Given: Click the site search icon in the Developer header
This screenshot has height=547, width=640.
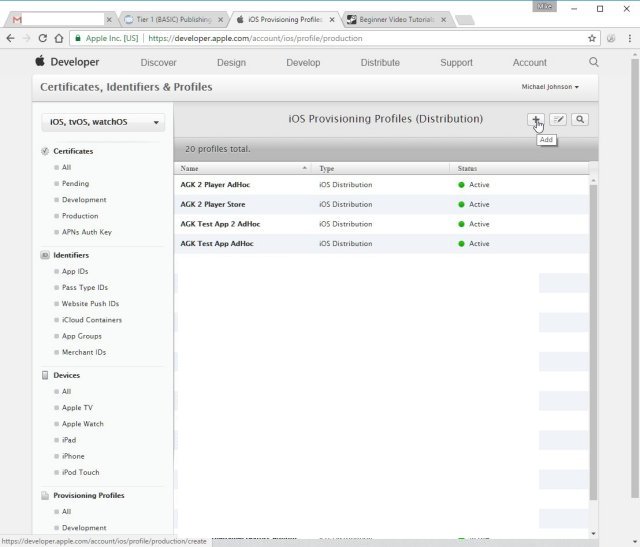Looking at the screenshot, I should (x=594, y=62).
